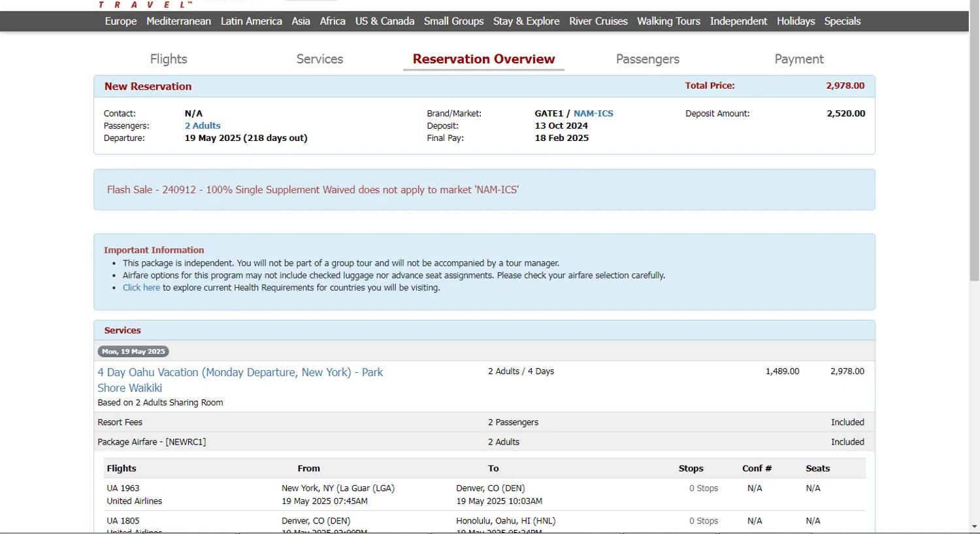Screen dimensions: 980x534
Task: Open the Small Groups menu
Action: (454, 21)
